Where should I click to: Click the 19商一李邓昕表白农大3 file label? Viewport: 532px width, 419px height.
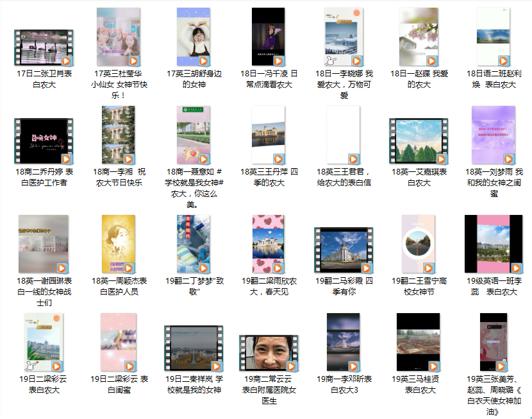coord(344,384)
